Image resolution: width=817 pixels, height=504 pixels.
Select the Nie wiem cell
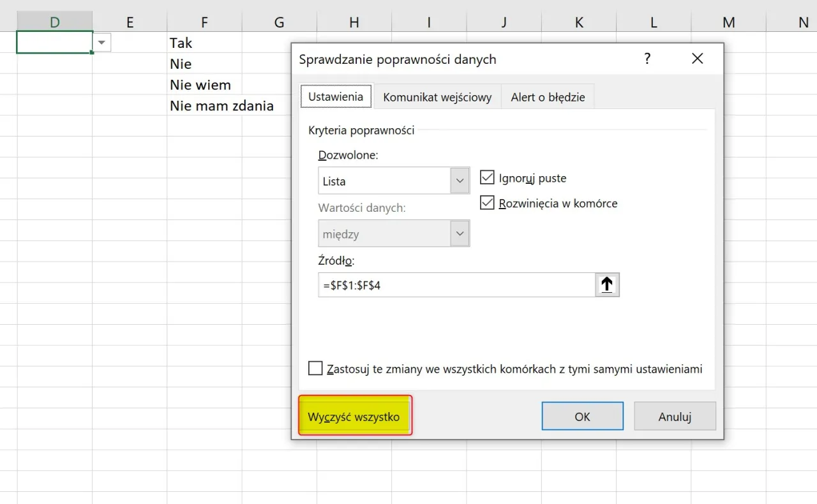click(204, 85)
